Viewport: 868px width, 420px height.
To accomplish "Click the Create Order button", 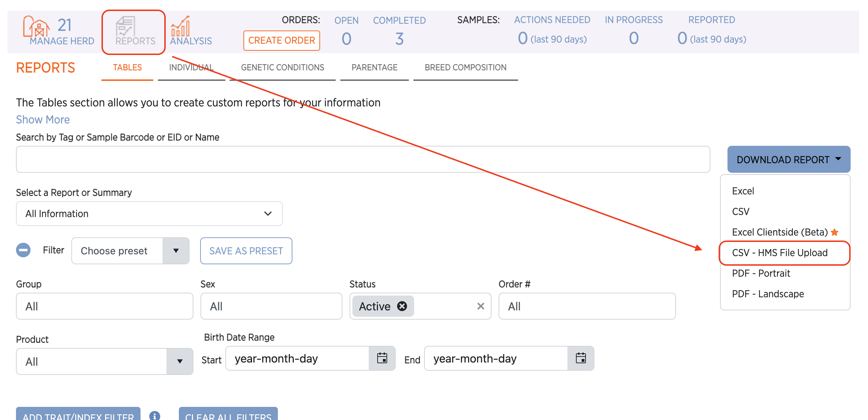I will [x=281, y=40].
